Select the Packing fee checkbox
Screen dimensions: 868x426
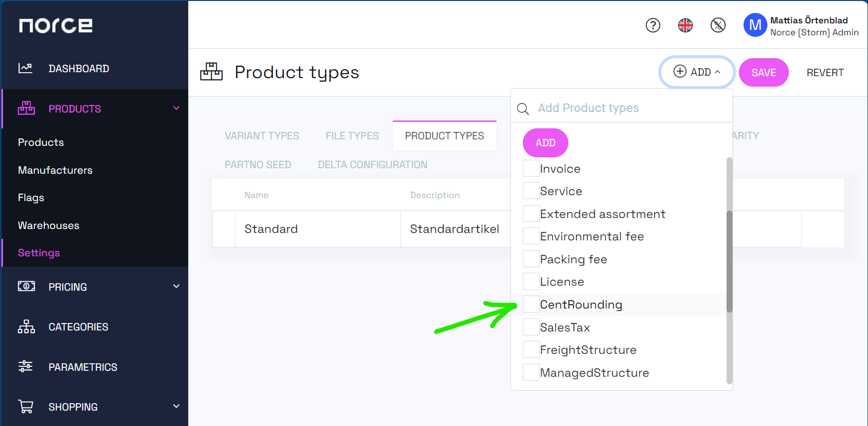(x=531, y=259)
